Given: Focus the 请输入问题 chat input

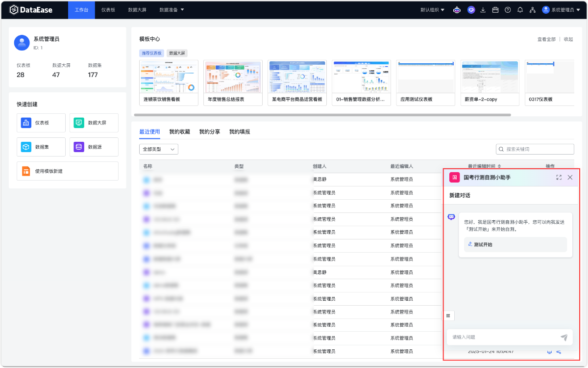Looking at the screenshot, I should tap(504, 337).
